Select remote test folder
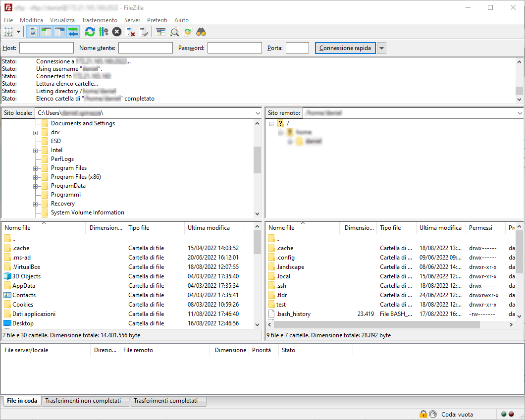525x420 pixels. pos(281,305)
